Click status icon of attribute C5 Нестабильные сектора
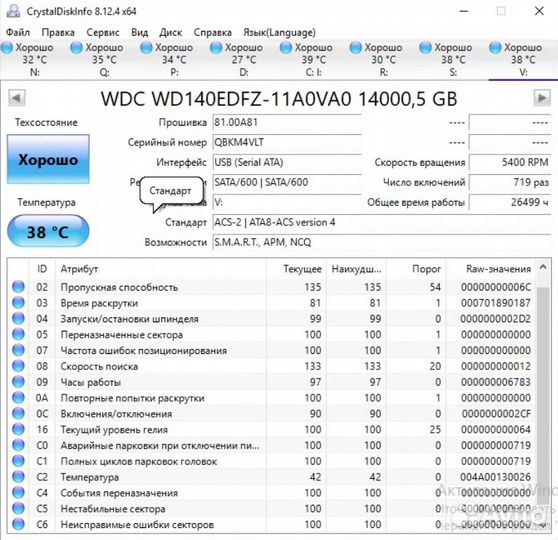The image size is (558, 540). pyautogui.click(x=18, y=509)
